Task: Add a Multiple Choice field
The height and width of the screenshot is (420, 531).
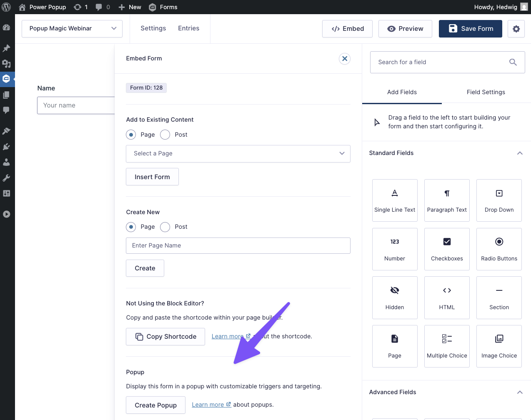Action: tap(447, 346)
